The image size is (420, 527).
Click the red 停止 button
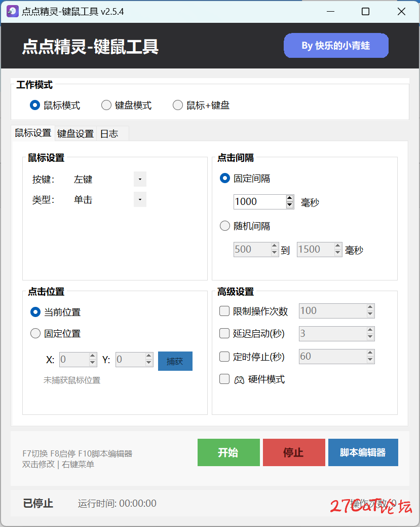coord(294,452)
